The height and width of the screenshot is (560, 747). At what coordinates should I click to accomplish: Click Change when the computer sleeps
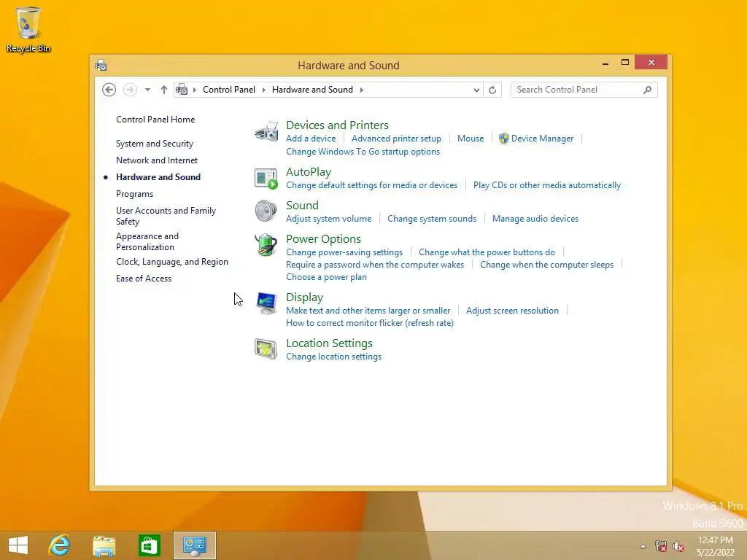546,265
